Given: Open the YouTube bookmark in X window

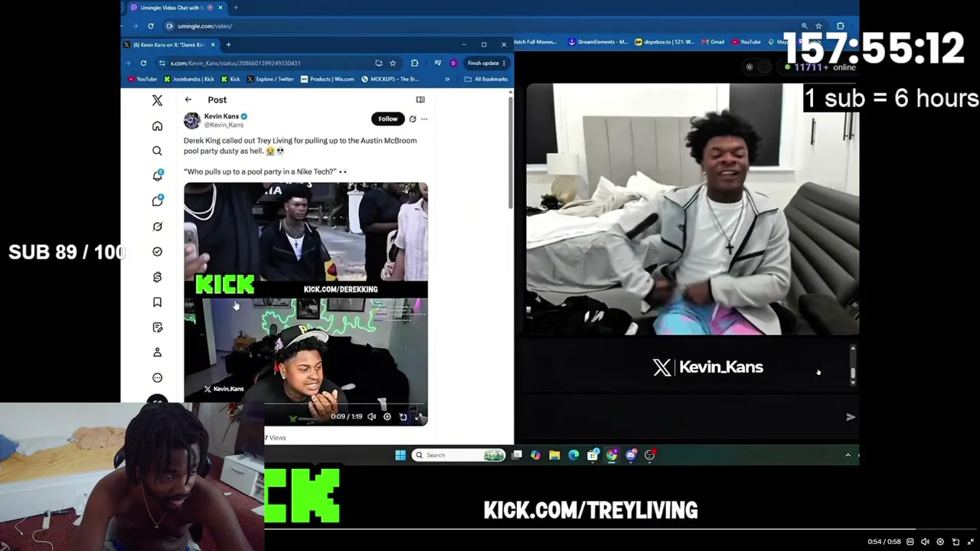Looking at the screenshot, I should (142, 79).
